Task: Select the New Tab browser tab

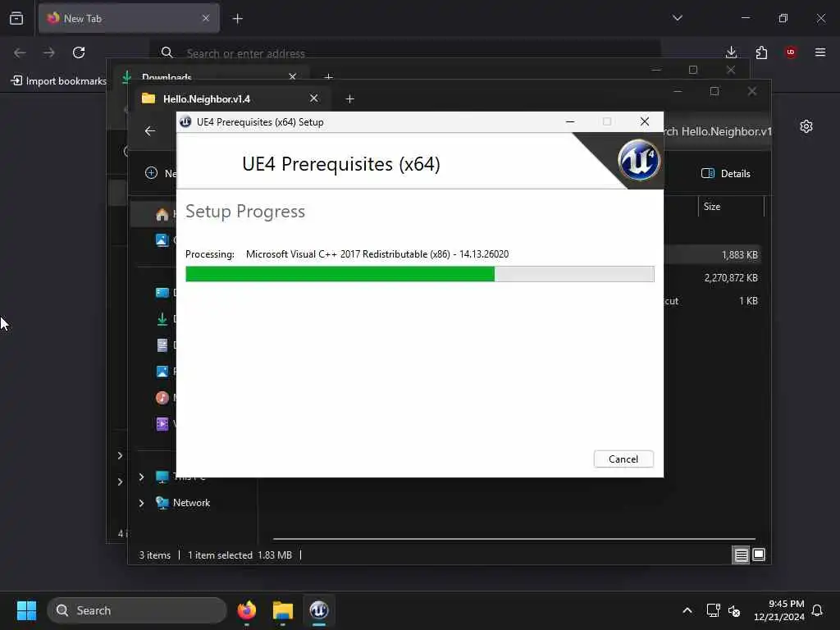Action: [x=129, y=18]
